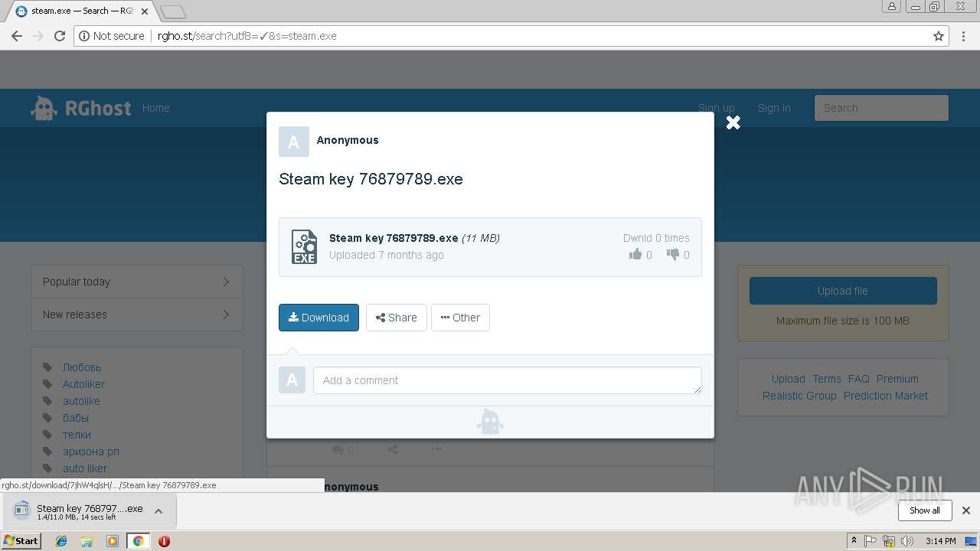Viewport: 980px width, 551px height.
Task: Click the Steam key 76879789.exe file name
Action: point(394,238)
